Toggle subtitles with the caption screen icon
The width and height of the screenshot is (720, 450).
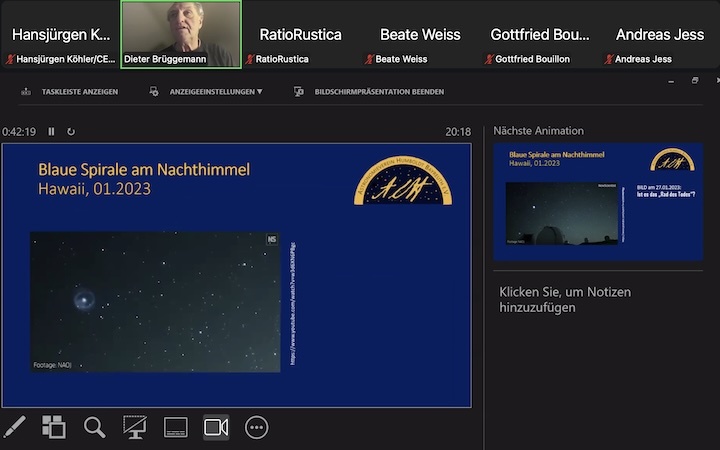pyautogui.click(x=176, y=428)
